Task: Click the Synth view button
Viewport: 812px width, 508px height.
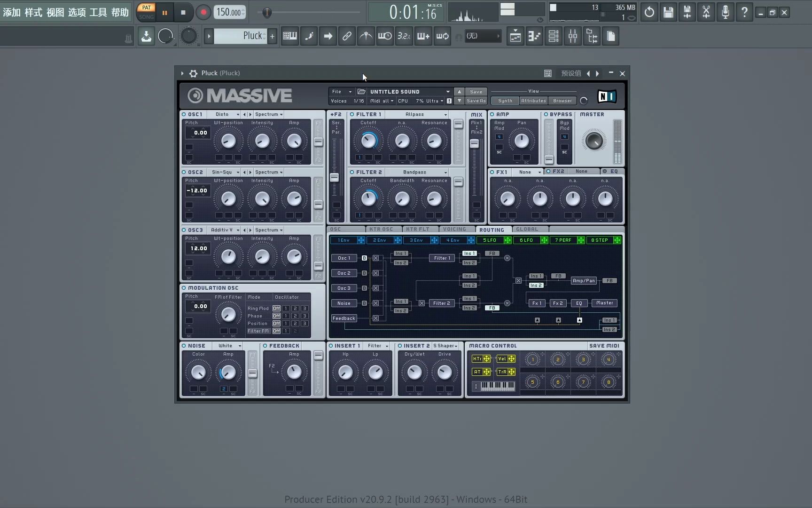Action: tap(505, 101)
